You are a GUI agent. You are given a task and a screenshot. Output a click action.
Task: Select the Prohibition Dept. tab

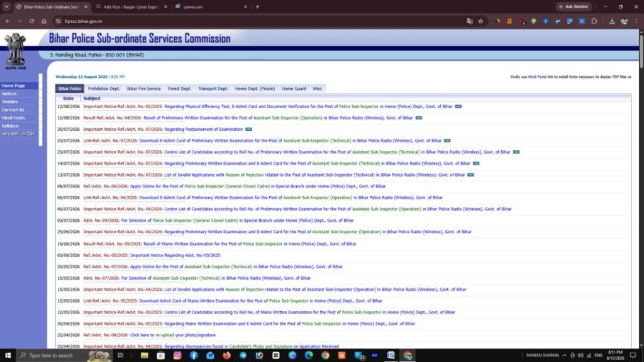104,88
